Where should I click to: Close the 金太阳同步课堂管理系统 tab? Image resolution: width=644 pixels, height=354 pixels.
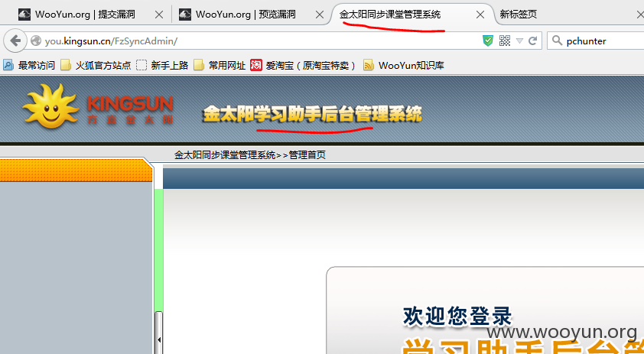(x=480, y=15)
